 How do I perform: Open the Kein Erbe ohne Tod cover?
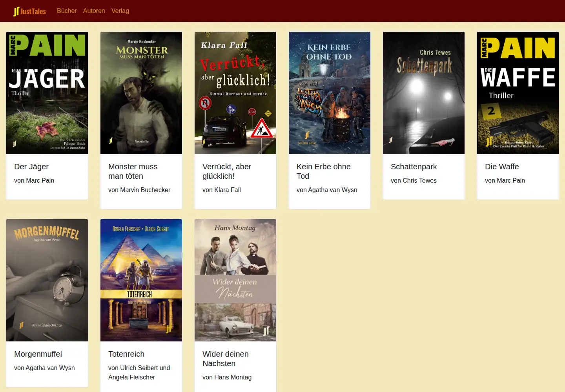[x=330, y=93]
